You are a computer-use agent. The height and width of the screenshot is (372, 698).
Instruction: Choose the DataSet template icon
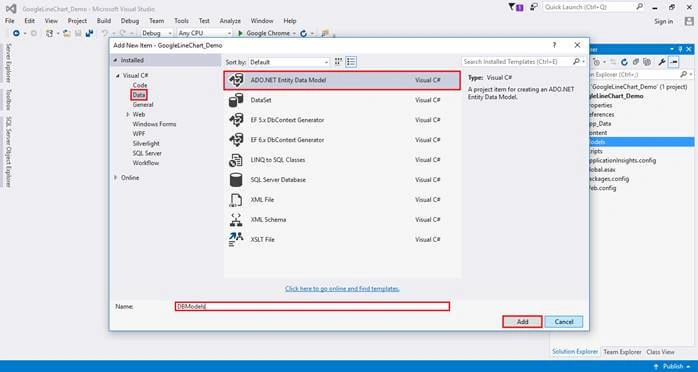[x=236, y=100]
